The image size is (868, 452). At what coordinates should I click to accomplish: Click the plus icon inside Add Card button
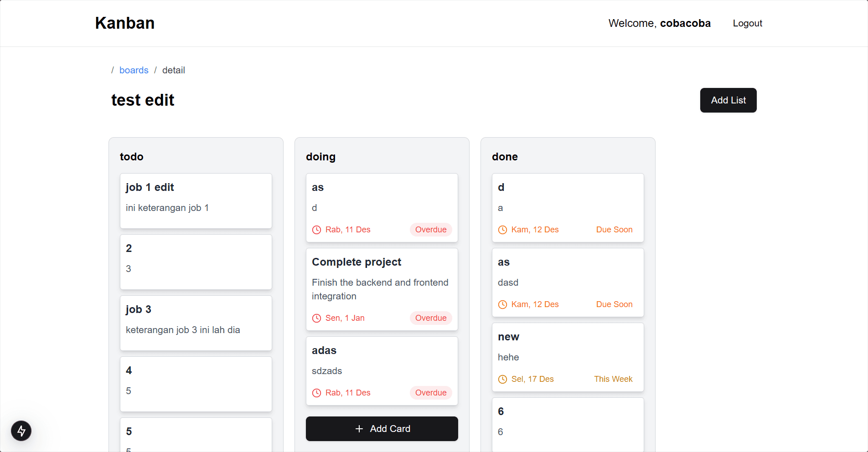[358, 429]
